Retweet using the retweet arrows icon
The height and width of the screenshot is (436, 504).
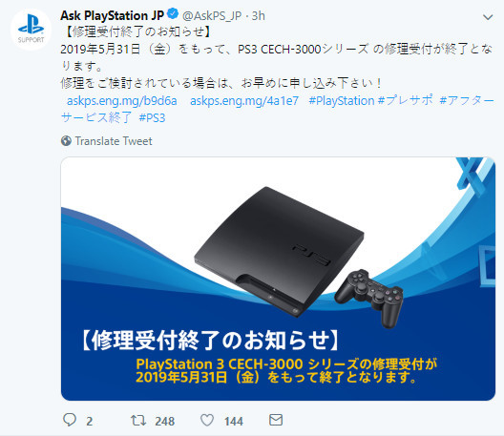click(138, 420)
